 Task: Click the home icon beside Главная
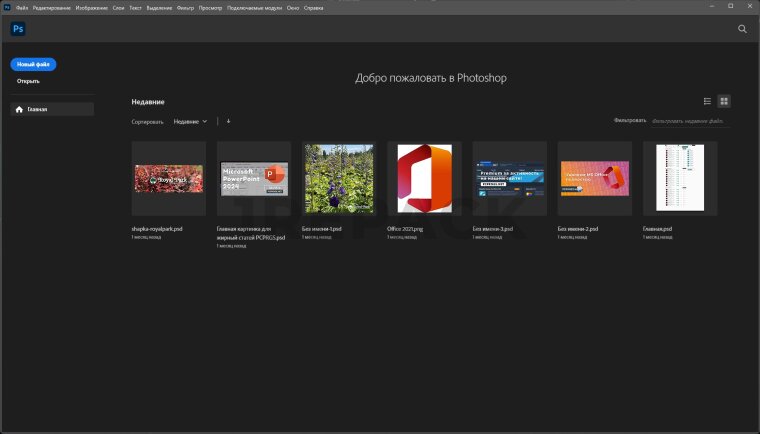19,109
